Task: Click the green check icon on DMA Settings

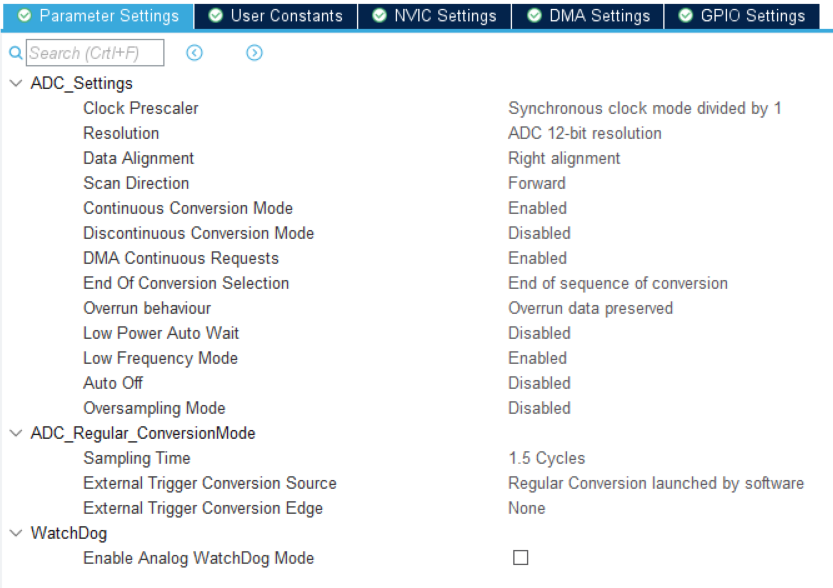Action: 534,15
